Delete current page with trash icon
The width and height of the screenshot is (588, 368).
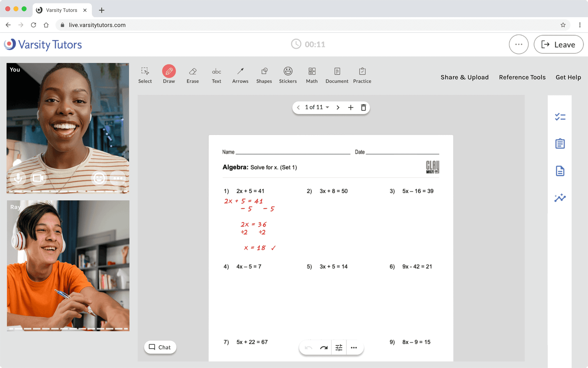point(363,107)
